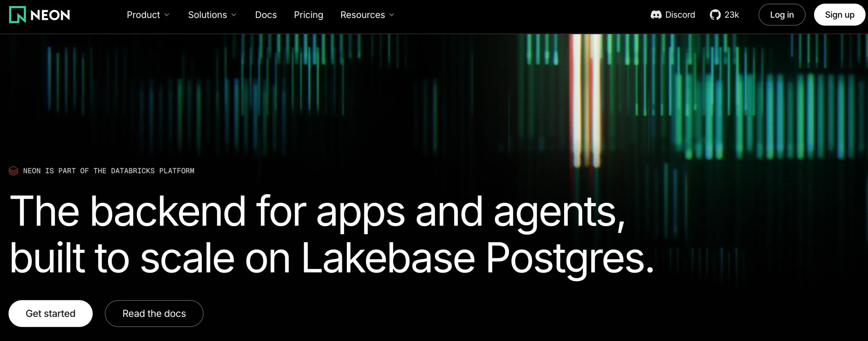Expand the Product menu chevron
868x341 pixels.
click(167, 15)
